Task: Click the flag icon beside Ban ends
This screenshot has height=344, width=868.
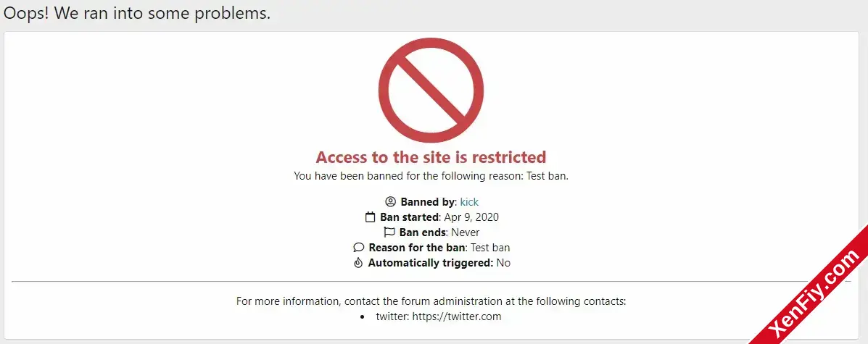Action: point(389,232)
